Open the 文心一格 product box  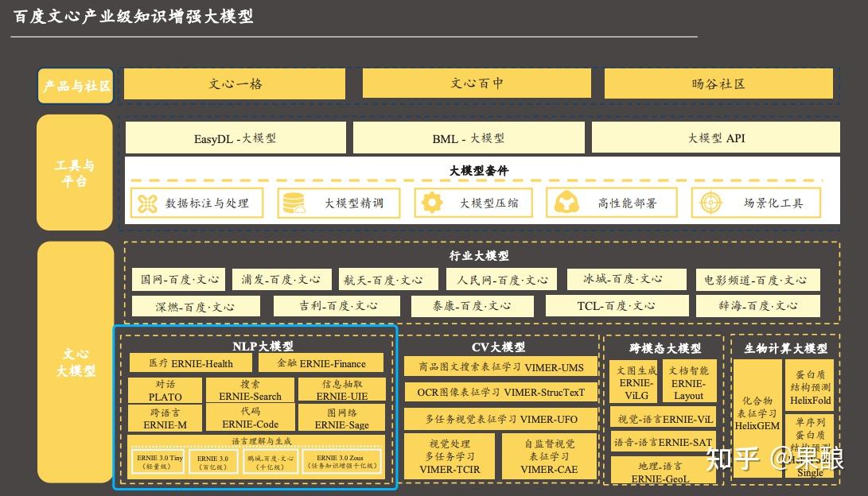[235, 84]
